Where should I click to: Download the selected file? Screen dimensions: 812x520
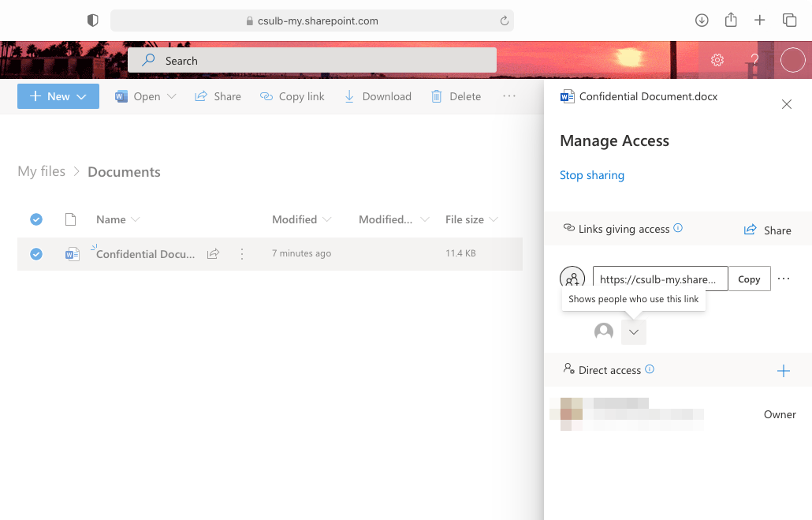[x=378, y=96]
